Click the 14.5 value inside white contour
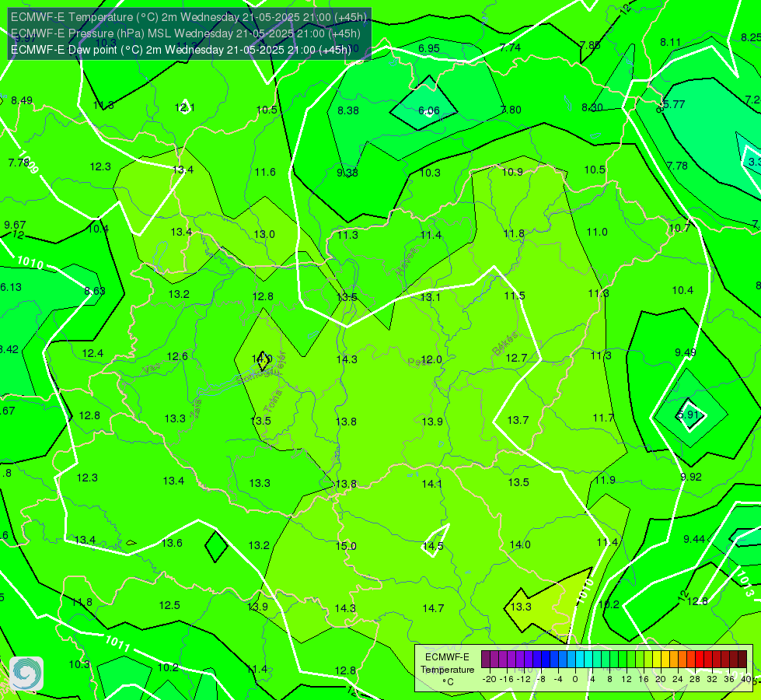Screen dimensions: 761x700 (x=433, y=546)
